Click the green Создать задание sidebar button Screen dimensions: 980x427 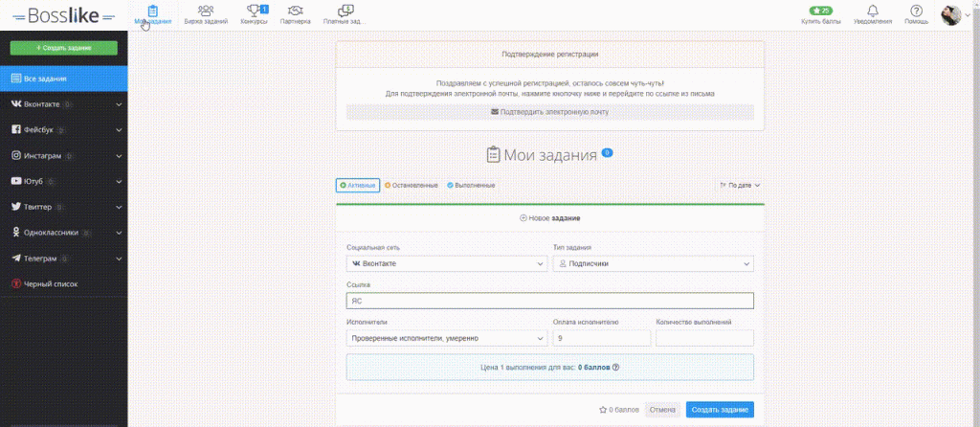pos(64,48)
